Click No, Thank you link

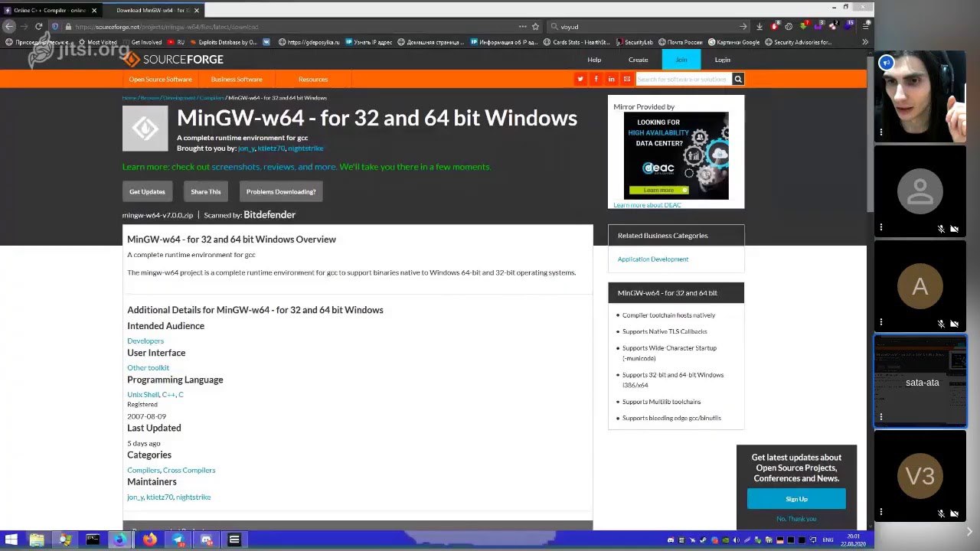796,519
